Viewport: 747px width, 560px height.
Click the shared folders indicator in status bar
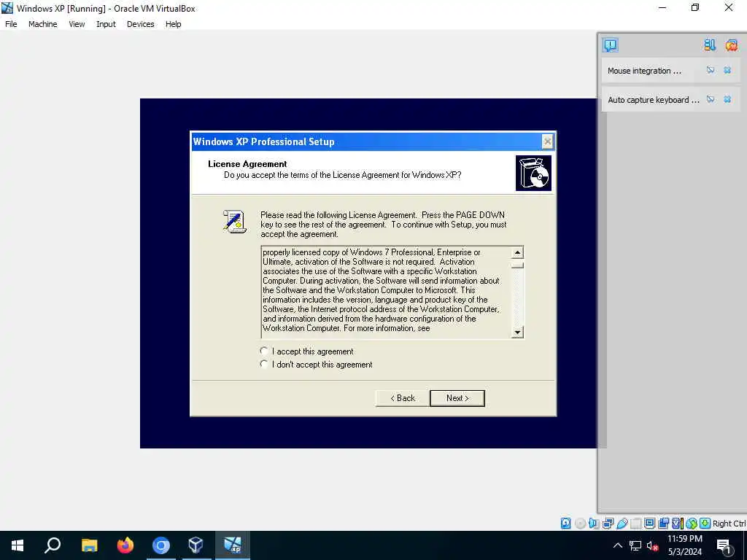tap(635, 524)
